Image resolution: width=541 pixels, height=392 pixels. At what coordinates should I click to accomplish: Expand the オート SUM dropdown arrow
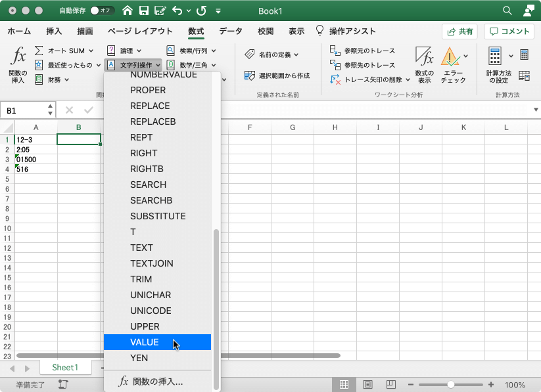tap(91, 51)
